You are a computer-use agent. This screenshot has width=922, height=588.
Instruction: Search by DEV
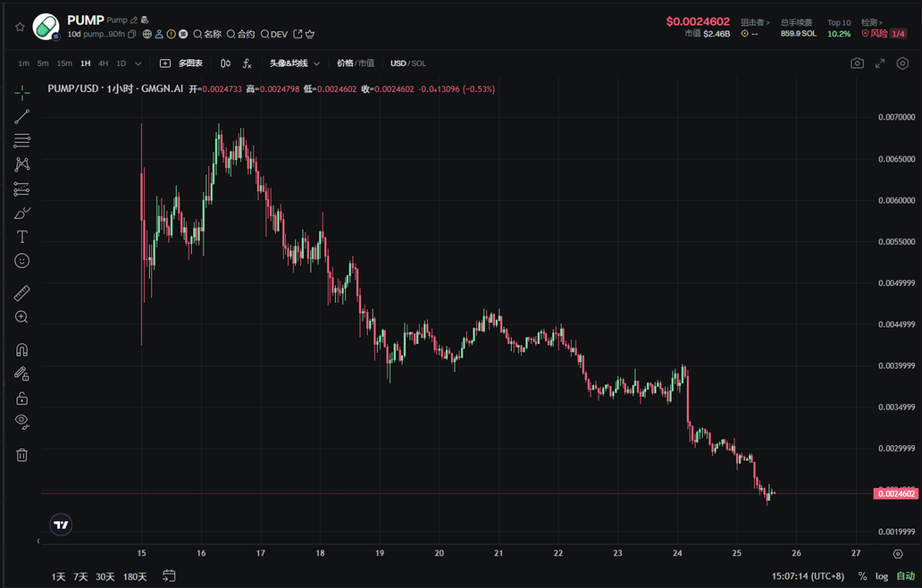pos(274,34)
